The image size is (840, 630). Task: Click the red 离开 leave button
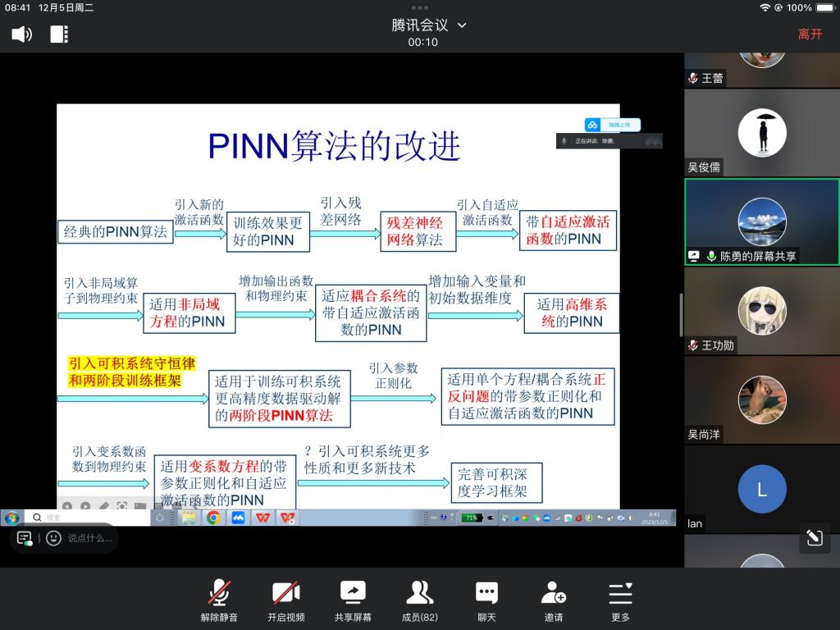pos(810,34)
